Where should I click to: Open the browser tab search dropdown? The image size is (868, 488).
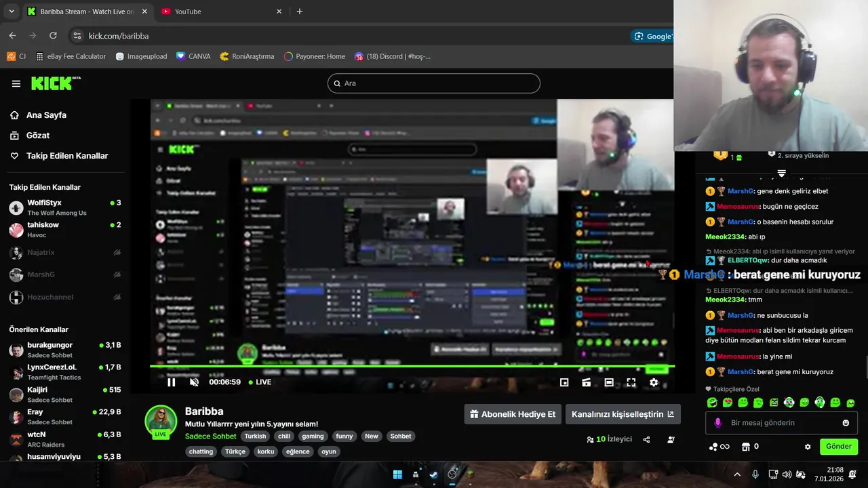click(x=11, y=12)
